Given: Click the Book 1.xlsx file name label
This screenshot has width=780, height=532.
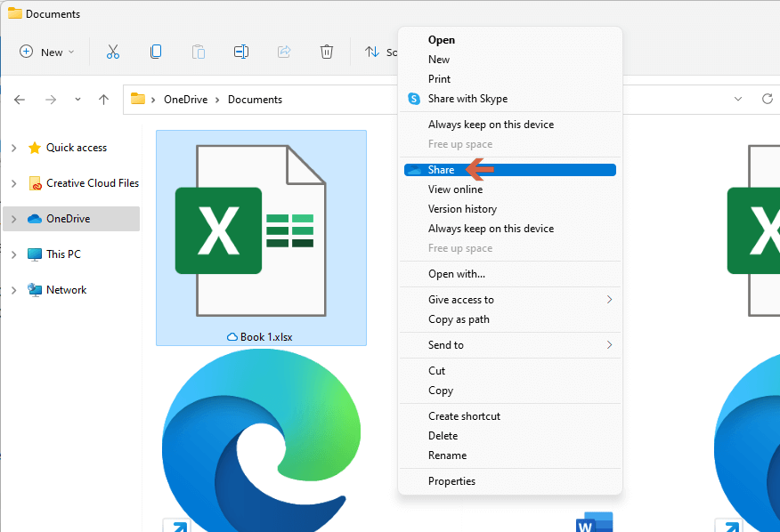Looking at the screenshot, I should pyautogui.click(x=266, y=337).
